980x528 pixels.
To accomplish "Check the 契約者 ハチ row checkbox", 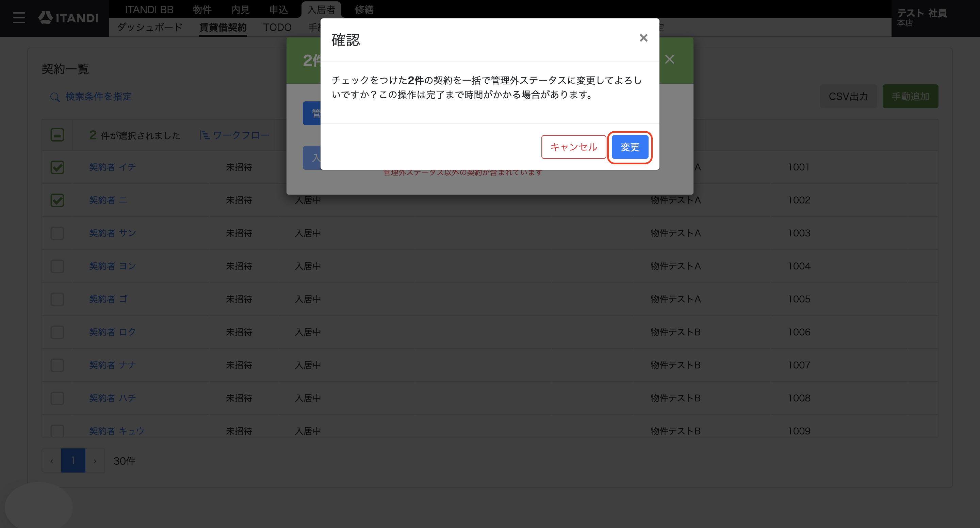I will pos(58,398).
